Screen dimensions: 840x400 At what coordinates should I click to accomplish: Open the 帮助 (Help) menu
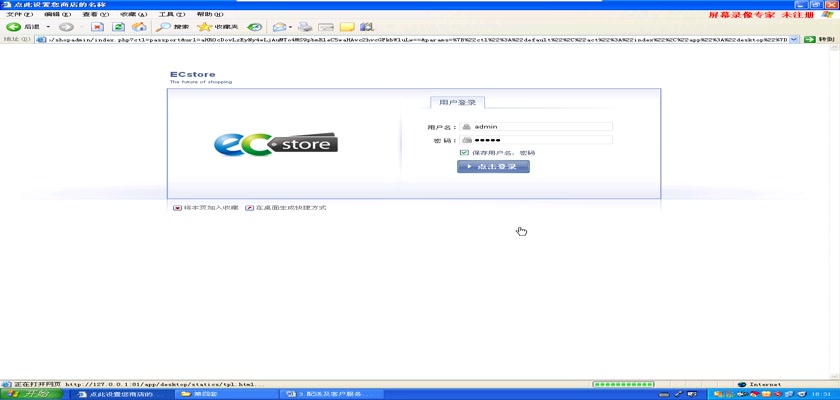coord(210,14)
